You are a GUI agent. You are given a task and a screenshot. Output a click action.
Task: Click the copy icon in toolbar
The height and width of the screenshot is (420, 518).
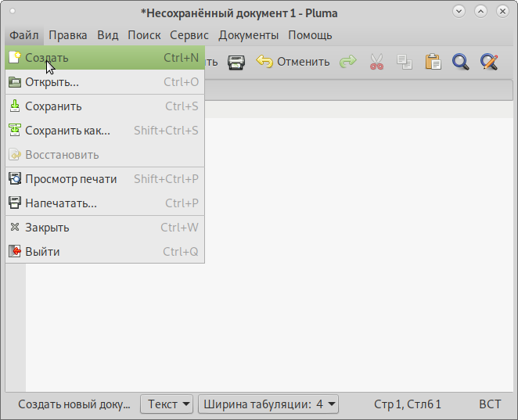(404, 62)
